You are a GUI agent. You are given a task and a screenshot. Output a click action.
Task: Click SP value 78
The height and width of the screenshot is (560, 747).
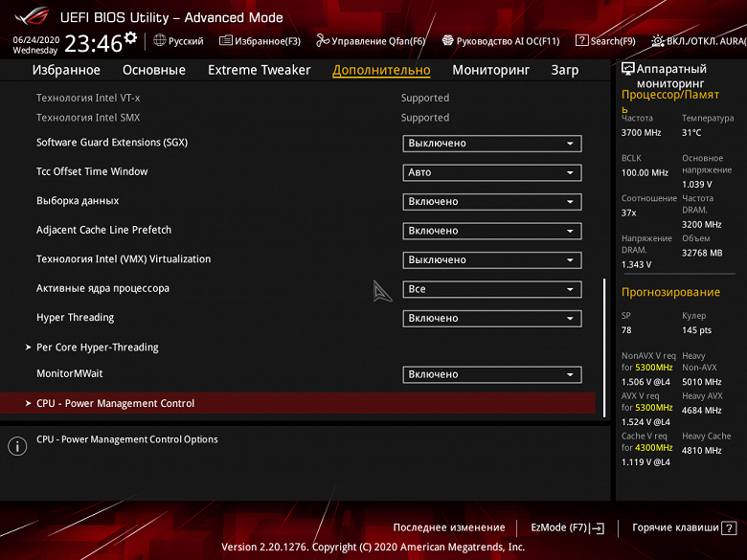coord(626,330)
